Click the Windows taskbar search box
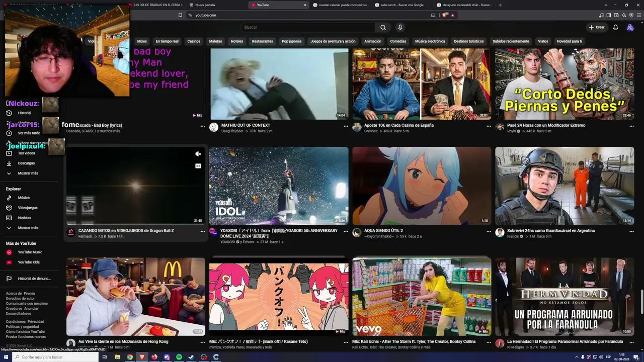644x362 pixels. (x=54, y=357)
